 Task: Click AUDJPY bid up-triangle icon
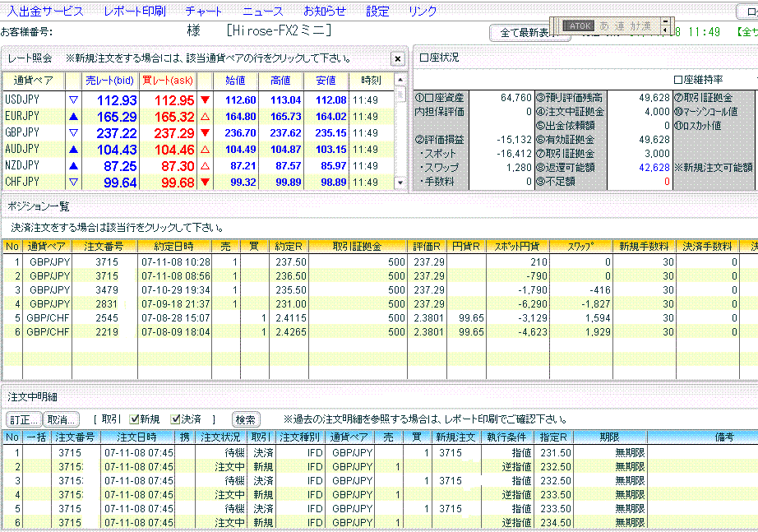click(73, 150)
